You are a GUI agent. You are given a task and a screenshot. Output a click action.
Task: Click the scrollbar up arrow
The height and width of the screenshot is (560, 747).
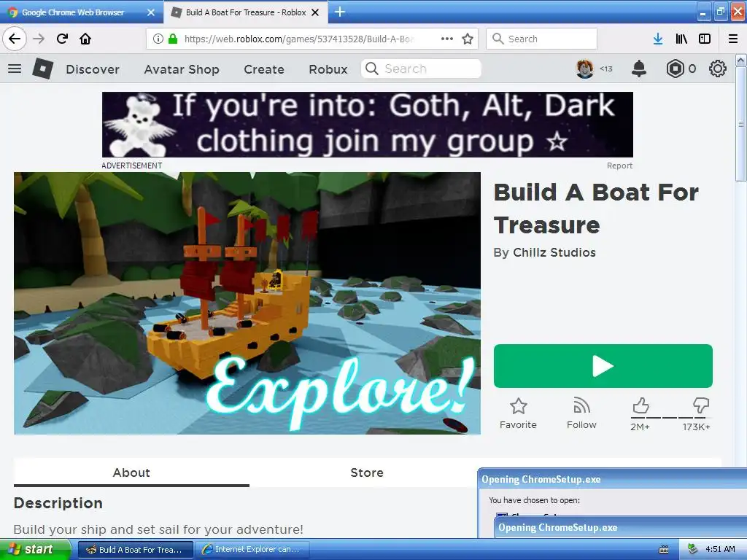(740, 61)
